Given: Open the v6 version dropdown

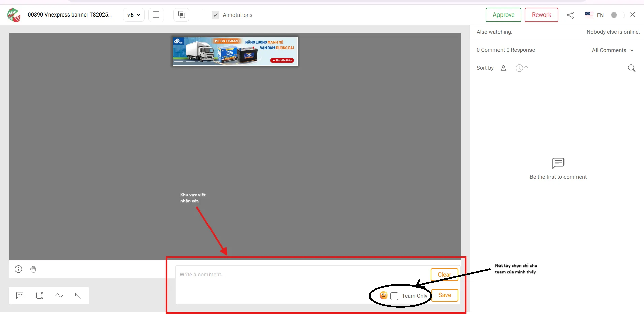Looking at the screenshot, I should [134, 15].
